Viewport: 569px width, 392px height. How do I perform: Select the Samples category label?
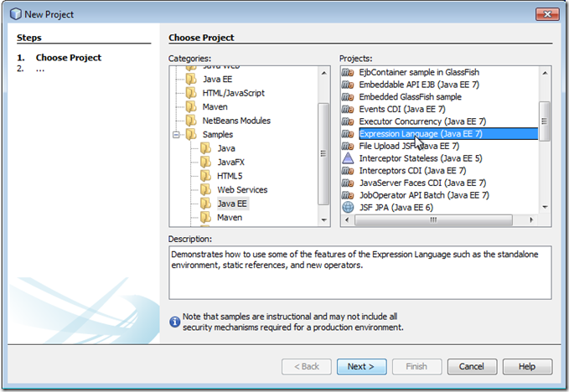point(217,134)
